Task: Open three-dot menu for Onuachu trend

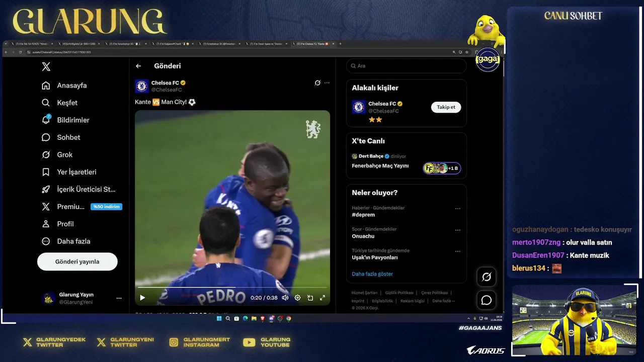Action: (458, 230)
